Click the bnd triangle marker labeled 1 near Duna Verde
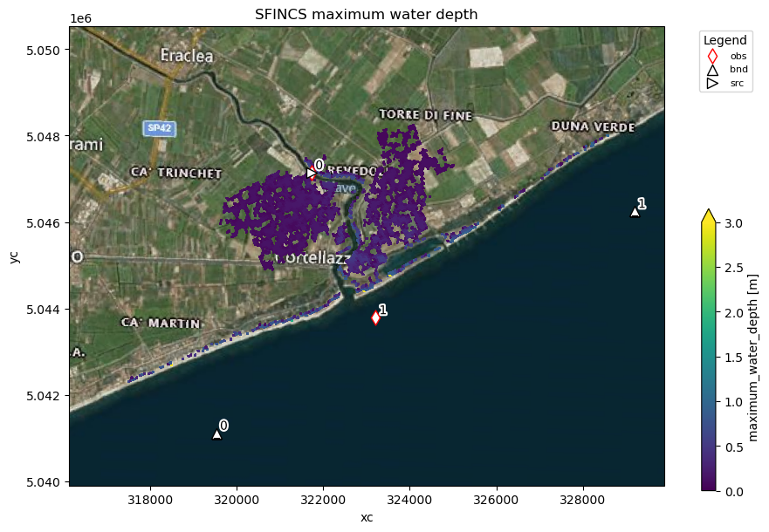The height and width of the screenshot is (532, 769). [x=633, y=211]
